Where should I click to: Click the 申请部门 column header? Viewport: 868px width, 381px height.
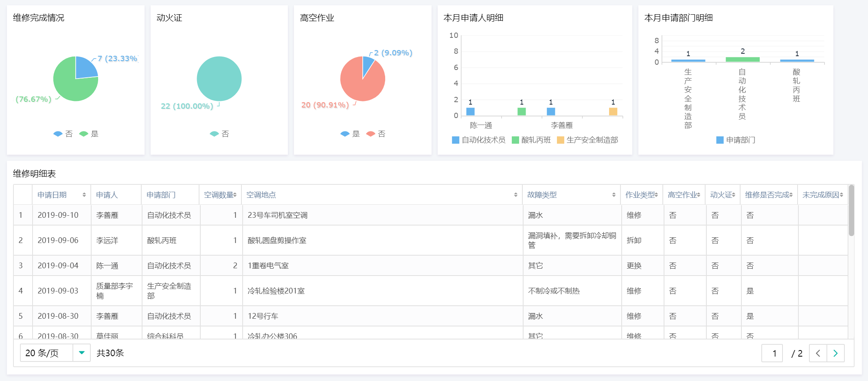[161, 195]
